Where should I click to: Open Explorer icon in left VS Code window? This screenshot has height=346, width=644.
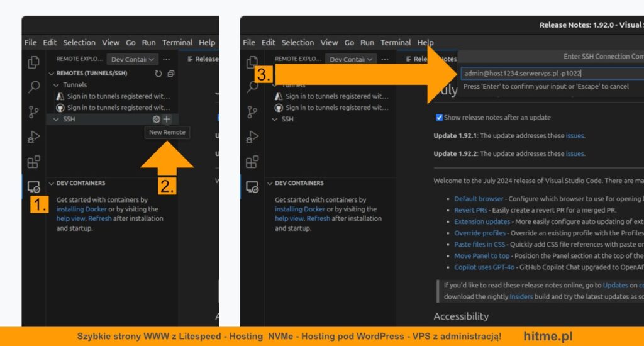[34, 62]
